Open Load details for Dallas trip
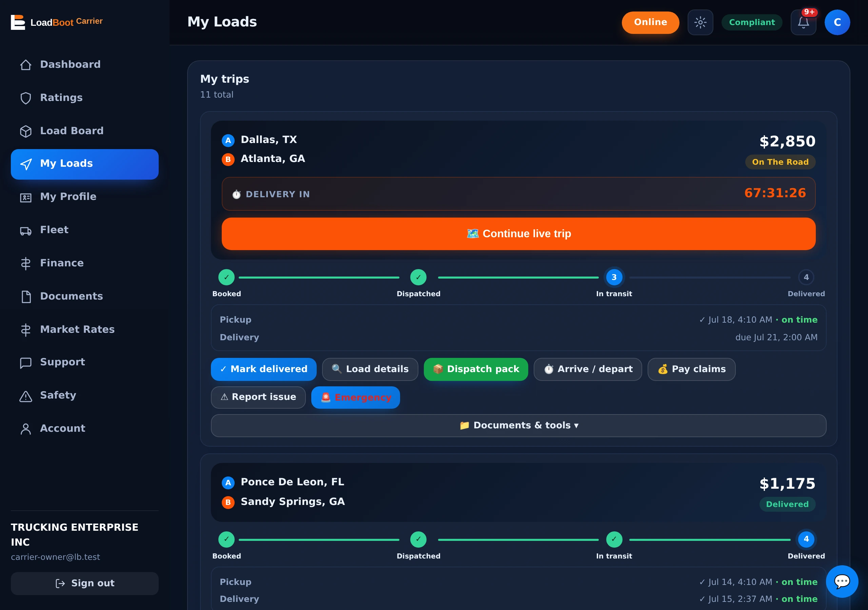 370,369
